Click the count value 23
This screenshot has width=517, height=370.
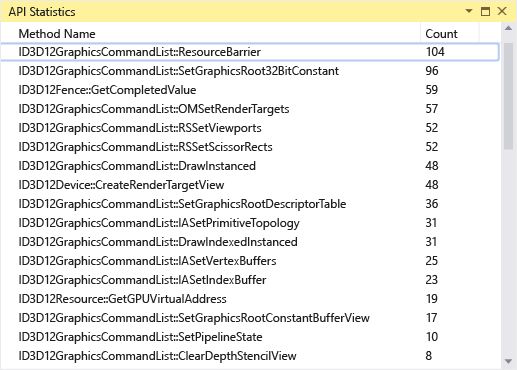pos(432,280)
